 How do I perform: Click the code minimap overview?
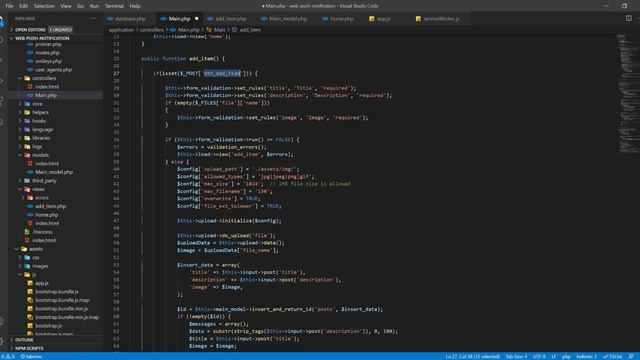[x=627, y=94]
